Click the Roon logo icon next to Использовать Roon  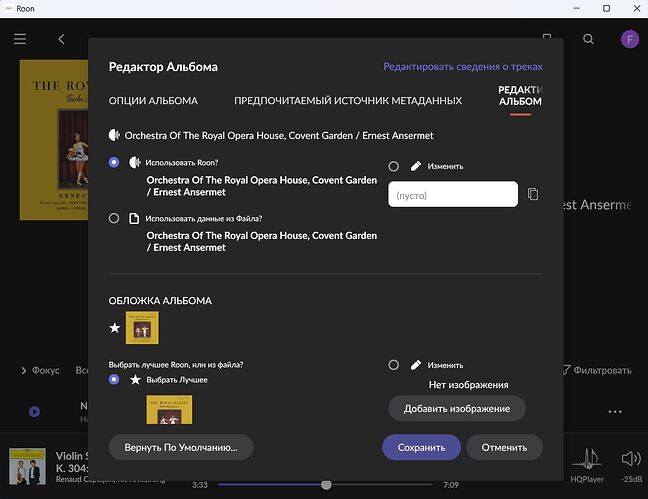tap(134, 162)
